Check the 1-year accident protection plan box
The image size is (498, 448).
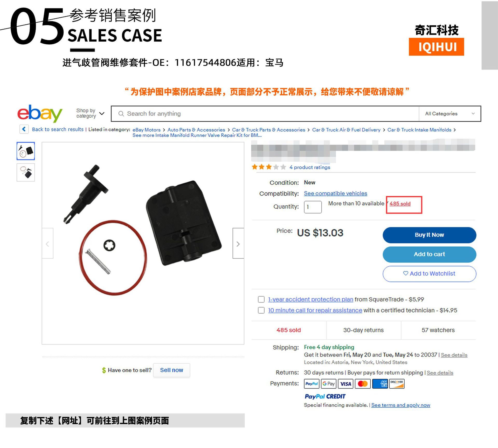pos(261,299)
